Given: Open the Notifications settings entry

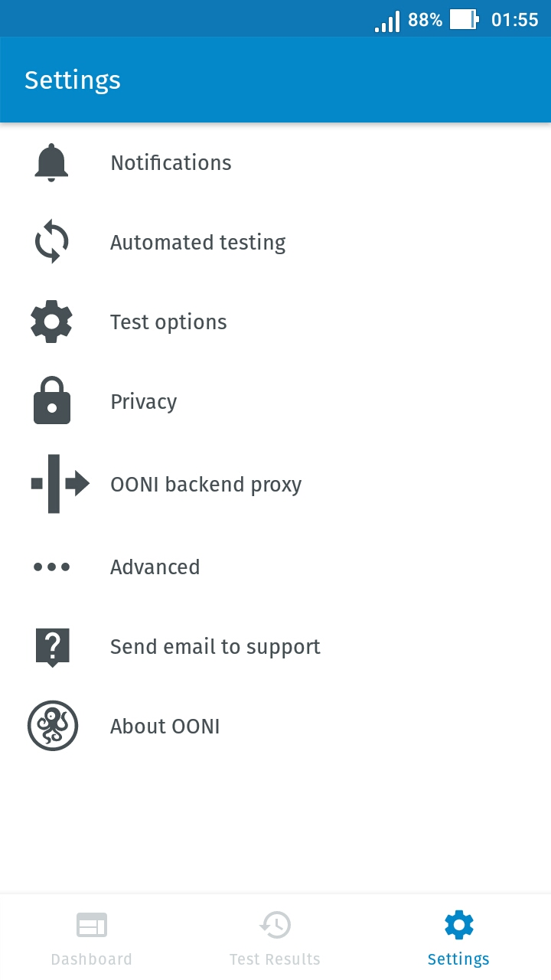Looking at the screenshot, I should coord(171,162).
